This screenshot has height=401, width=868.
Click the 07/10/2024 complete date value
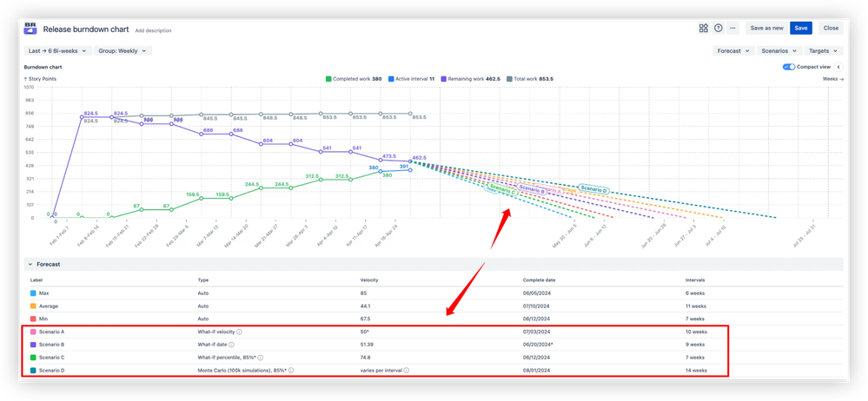tap(536, 306)
